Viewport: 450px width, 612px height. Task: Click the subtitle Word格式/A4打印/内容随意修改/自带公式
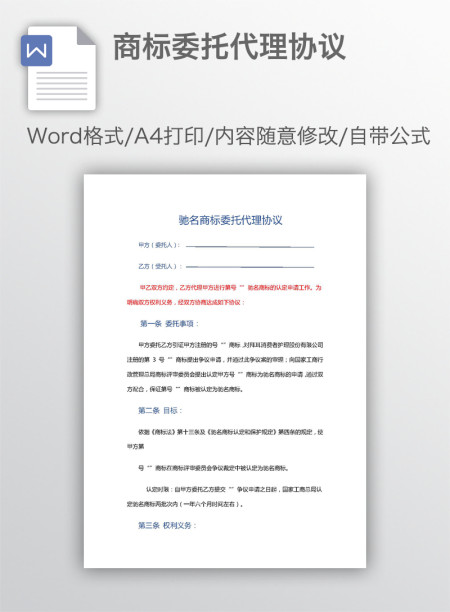point(229,136)
